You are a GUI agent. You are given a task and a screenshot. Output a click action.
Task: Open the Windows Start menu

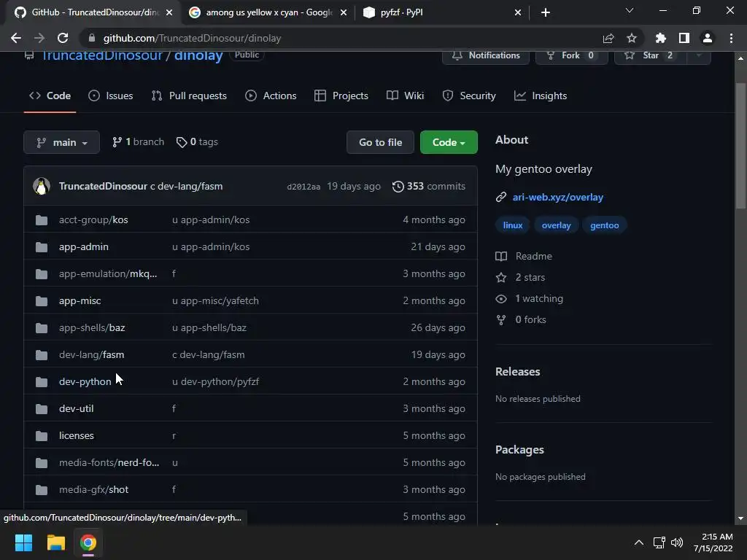[23, 542]
